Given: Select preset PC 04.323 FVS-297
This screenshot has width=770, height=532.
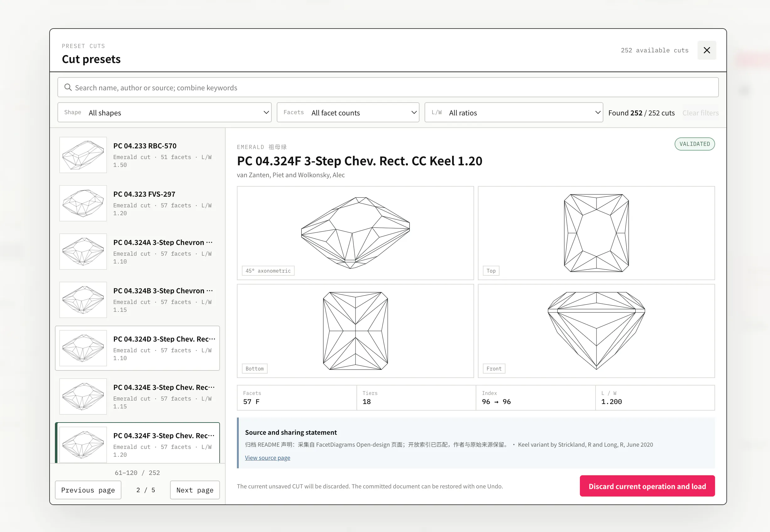Looking at the screenshot, I should click(x=137, y=203).
